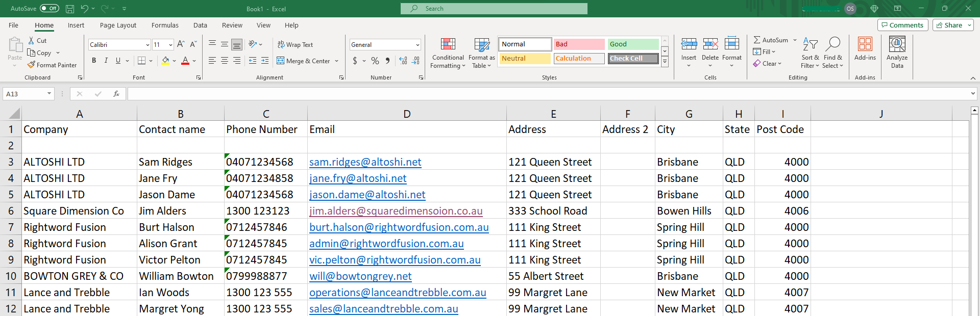
Task: Click the Copy icon
Action: pyautogui.click(x=31, y=53)
